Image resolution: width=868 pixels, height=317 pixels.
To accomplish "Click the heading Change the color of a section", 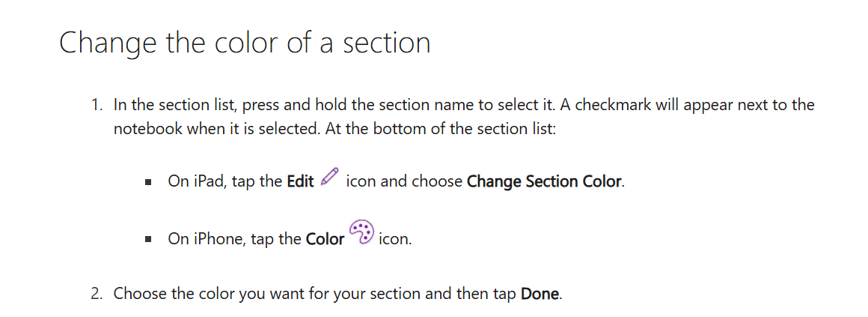I will click(x=245, y=43).
